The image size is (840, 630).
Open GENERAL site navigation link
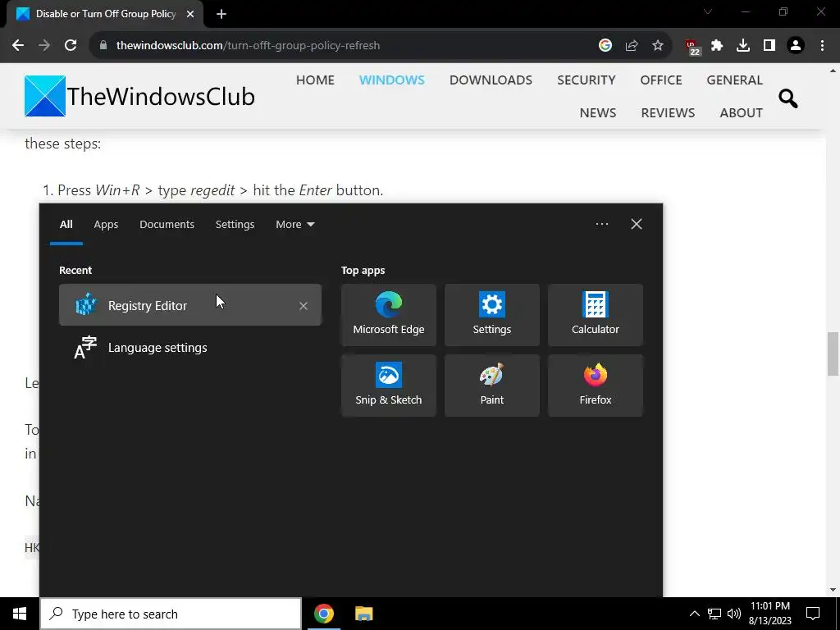tap(734, 80)
